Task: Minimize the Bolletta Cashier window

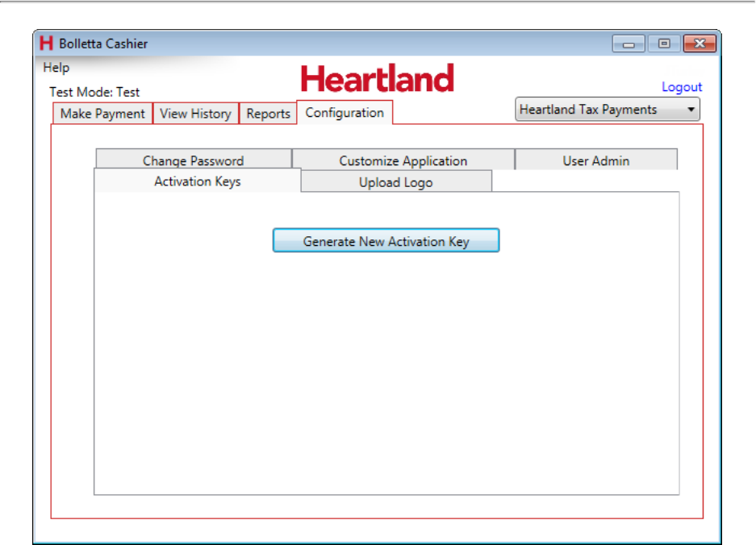Action: coord(629,44)
